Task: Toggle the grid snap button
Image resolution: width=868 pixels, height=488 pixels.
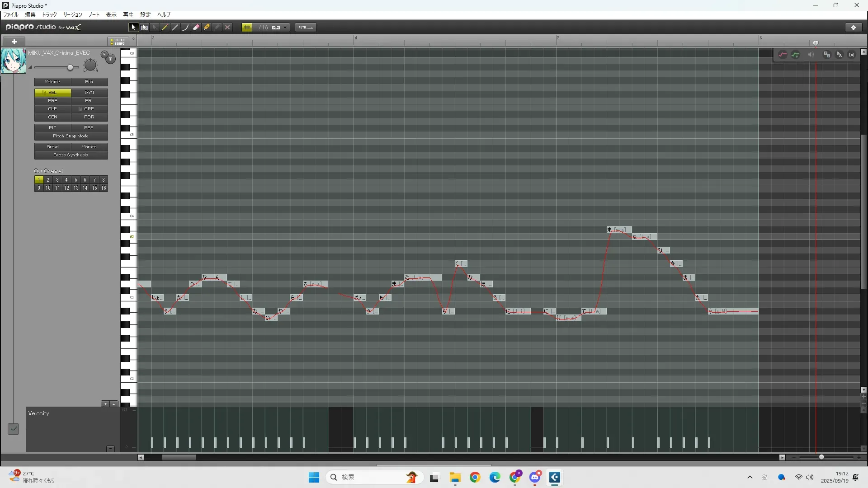Action: (x=247, y=28)
